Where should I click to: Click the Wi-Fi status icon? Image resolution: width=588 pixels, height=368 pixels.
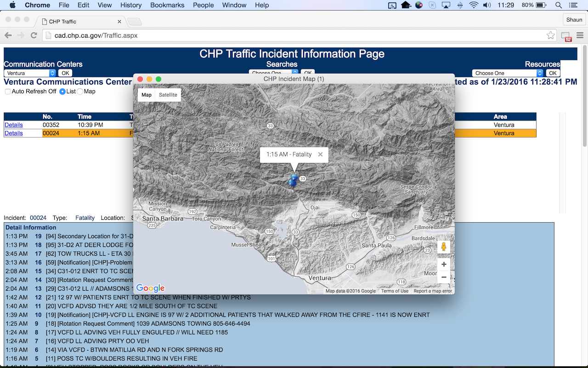click(x=474, y=5)
